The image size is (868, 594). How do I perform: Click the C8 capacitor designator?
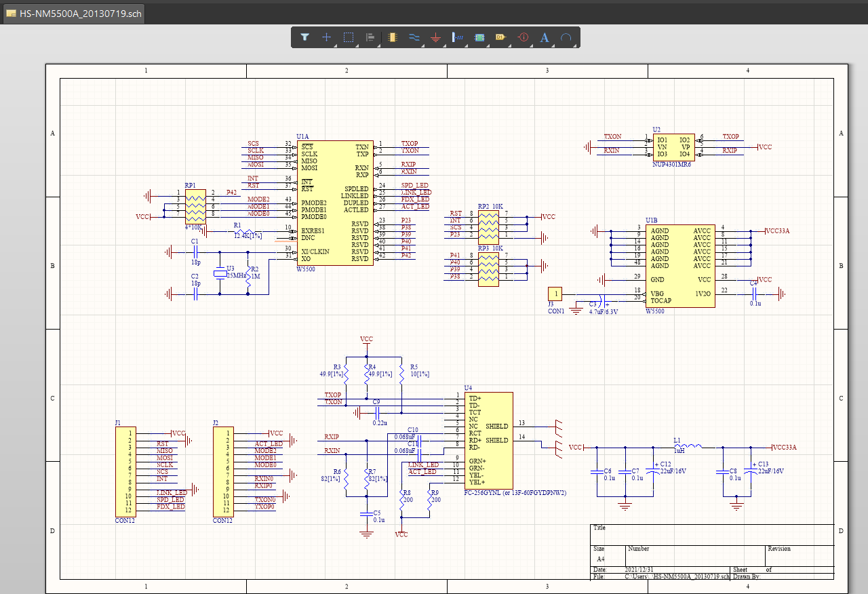click(x=734, y=471)
